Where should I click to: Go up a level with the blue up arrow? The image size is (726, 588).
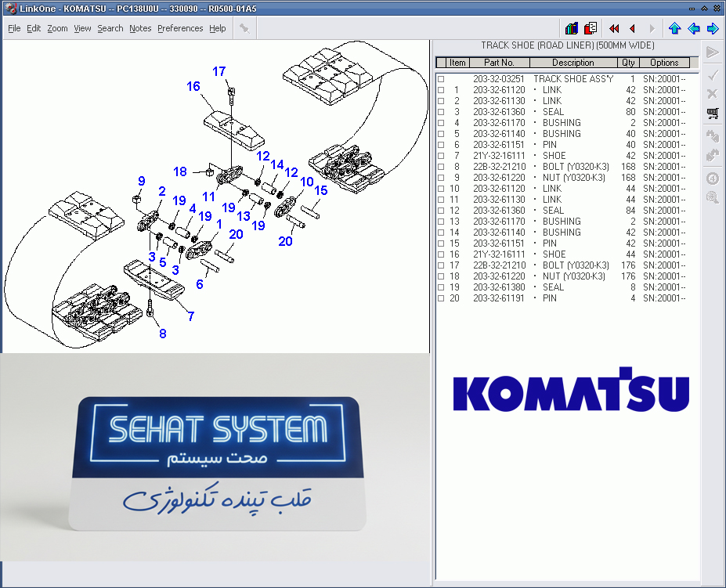click(674, 29)
